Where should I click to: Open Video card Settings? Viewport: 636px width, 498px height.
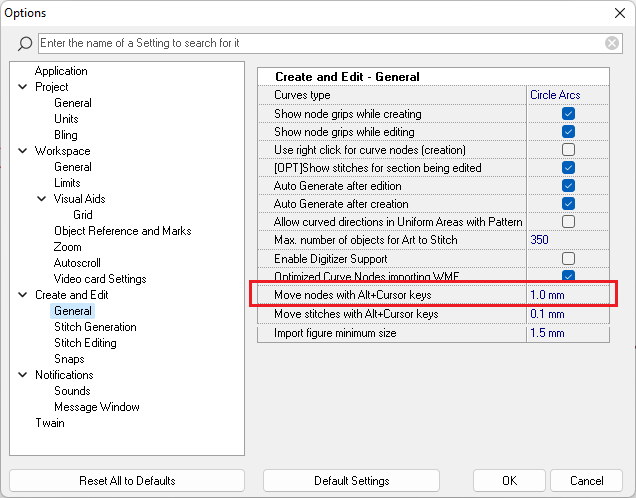[100, 279]
